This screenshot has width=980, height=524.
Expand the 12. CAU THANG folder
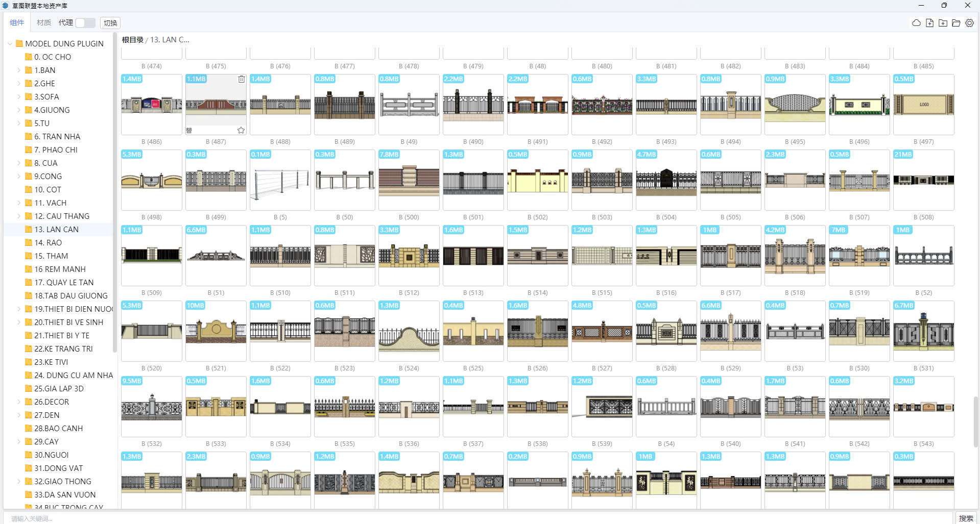[x=19, y=216]
